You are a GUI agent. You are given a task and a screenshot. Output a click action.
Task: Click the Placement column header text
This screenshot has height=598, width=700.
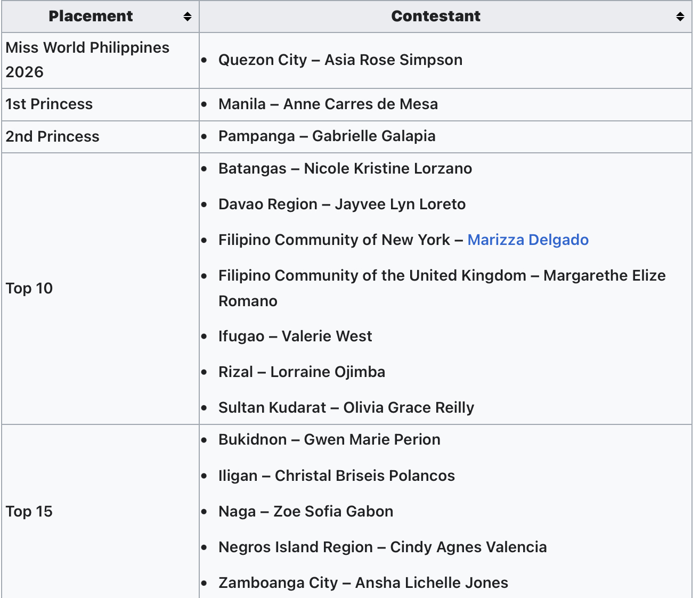pyautogui.click(x=91, y=17)
